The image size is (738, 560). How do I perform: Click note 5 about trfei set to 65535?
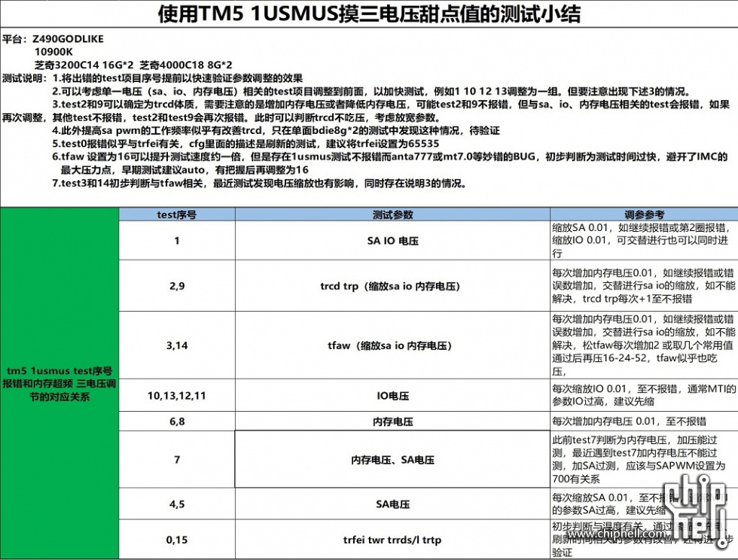point(245,144)
